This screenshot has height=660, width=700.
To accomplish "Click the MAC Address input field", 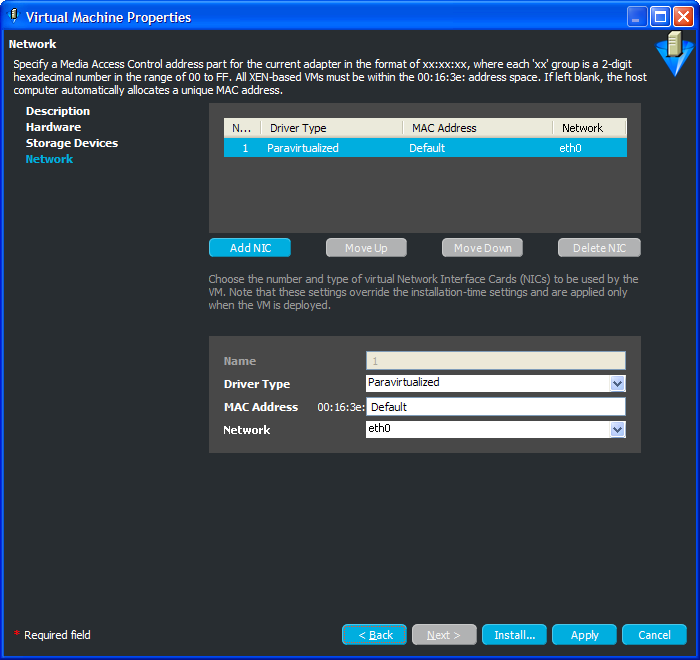I will click(x=496, y=407).
